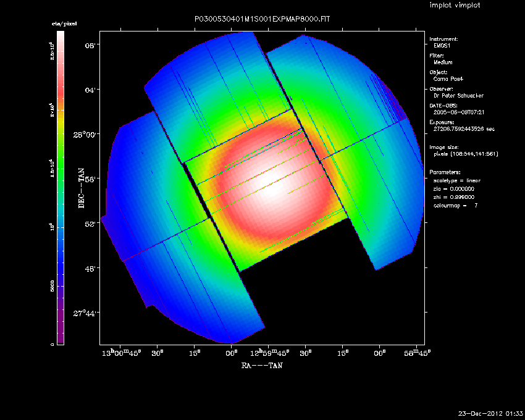Select the DATE-OBS value
This screenshot has height=420, width=525.
point(456,112)
